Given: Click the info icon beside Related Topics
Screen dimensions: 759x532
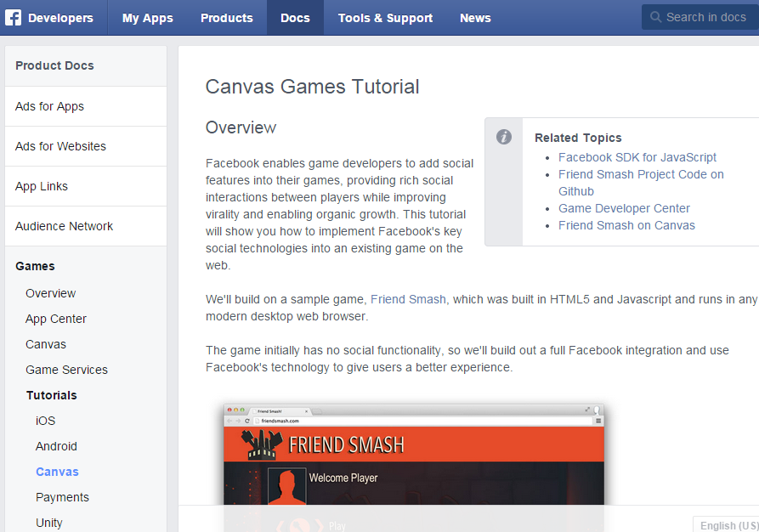Looking at the screenshot, I should (504, 137).
